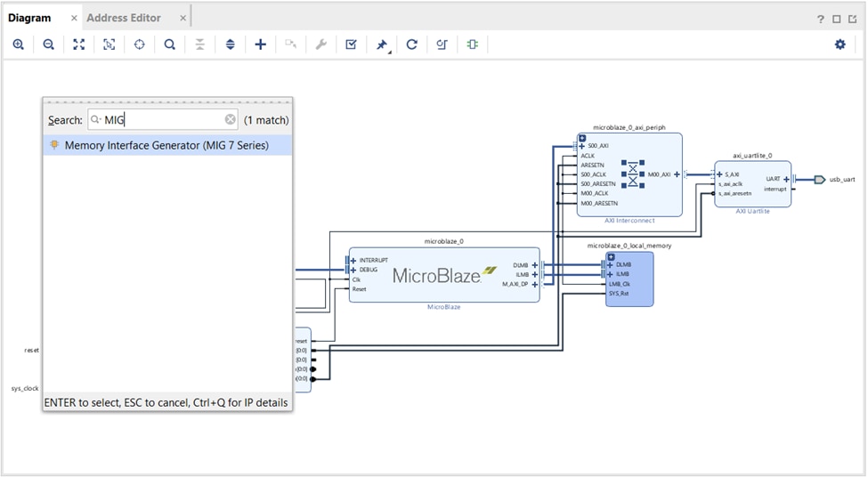Expand ILMB port on local memory block
868x477 pixels.
pos(610,274)
